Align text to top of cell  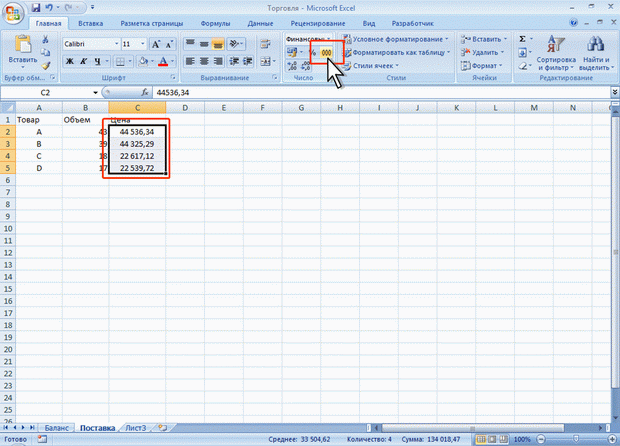pyautogui.click(x=190, y=43)
